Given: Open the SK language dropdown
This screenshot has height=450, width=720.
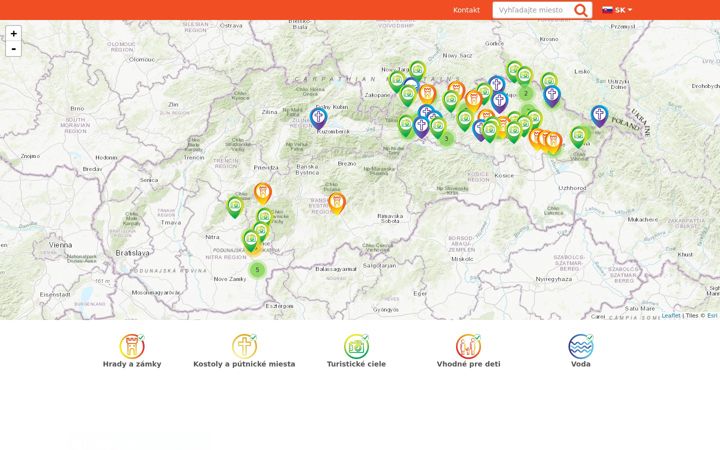Looking at the screenshot, I should coord(617,10).
